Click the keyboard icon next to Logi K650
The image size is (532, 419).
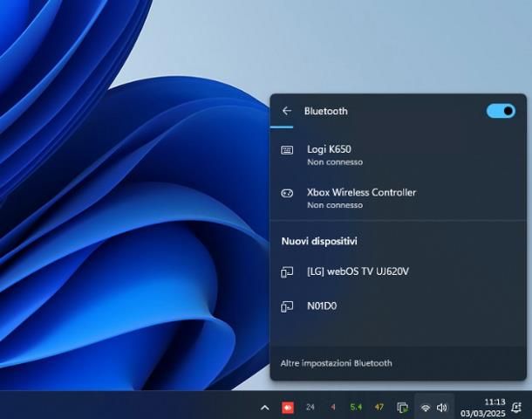coord(287,150)
